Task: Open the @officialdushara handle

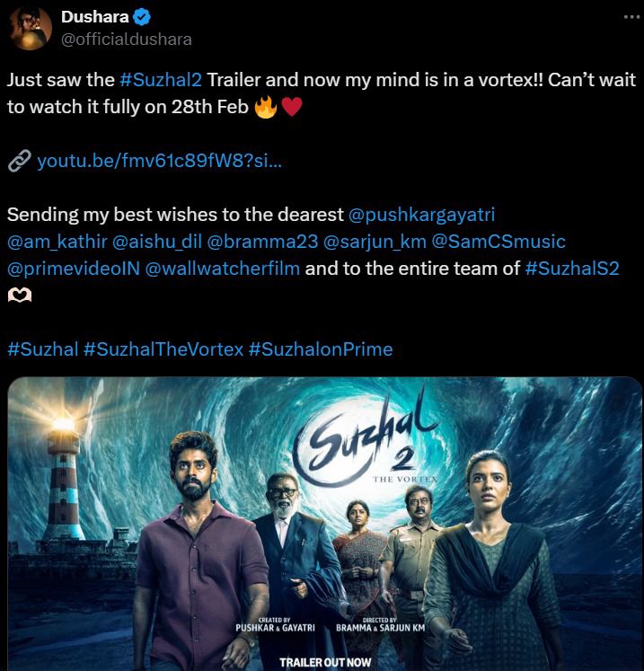Action: (127, 40)
